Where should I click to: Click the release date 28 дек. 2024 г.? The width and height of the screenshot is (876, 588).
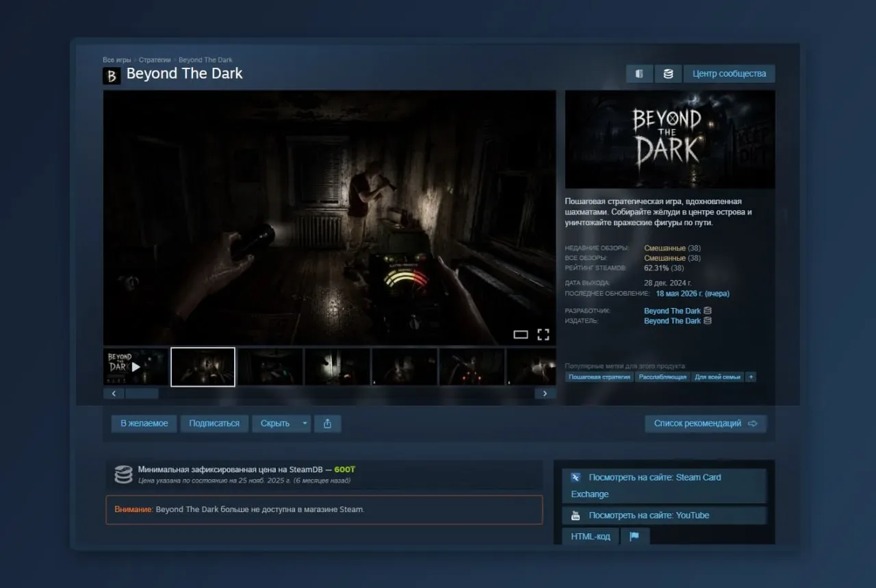point(668,283)
